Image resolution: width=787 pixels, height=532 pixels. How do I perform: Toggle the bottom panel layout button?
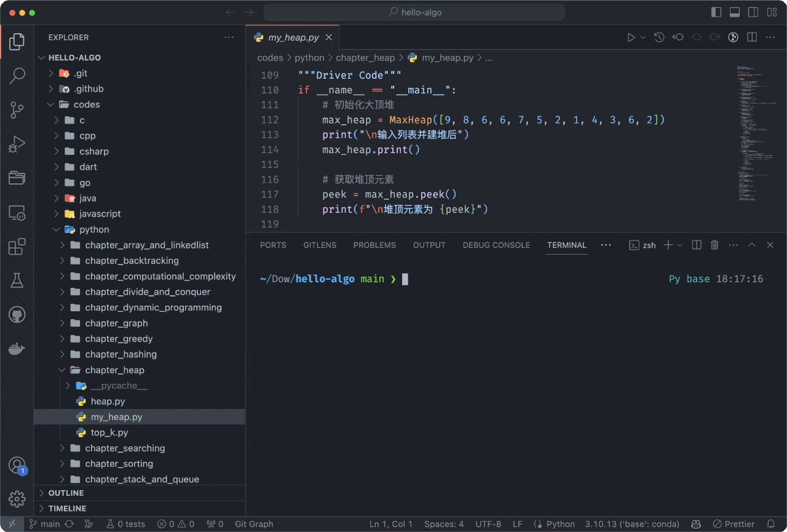pos(734,12)
